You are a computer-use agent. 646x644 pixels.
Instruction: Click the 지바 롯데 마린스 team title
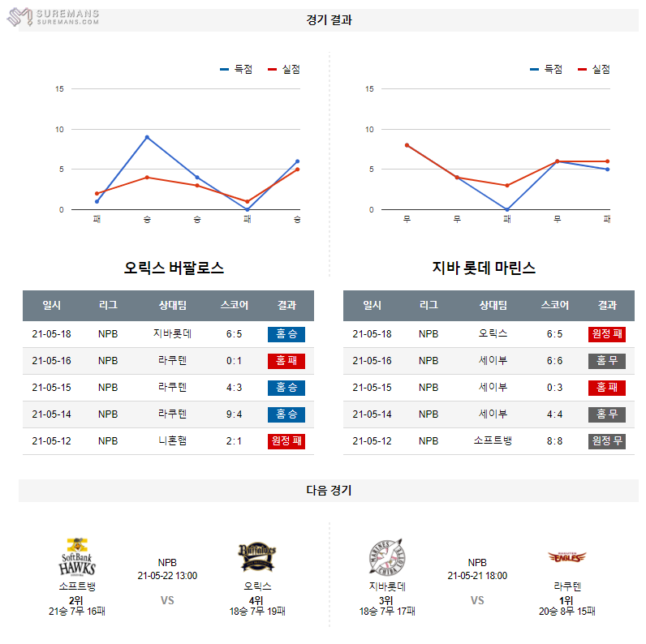point(484,268)
